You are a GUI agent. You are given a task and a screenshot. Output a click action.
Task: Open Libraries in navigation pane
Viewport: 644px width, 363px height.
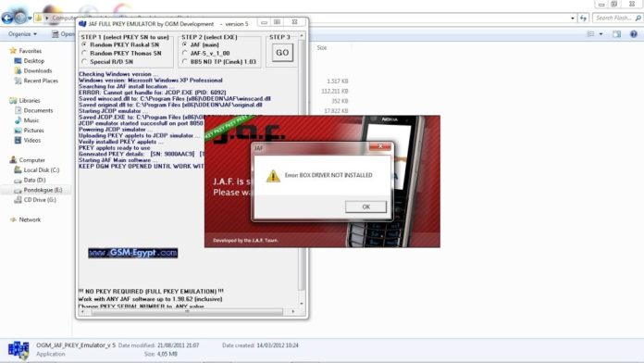click(x=30, y=101)
